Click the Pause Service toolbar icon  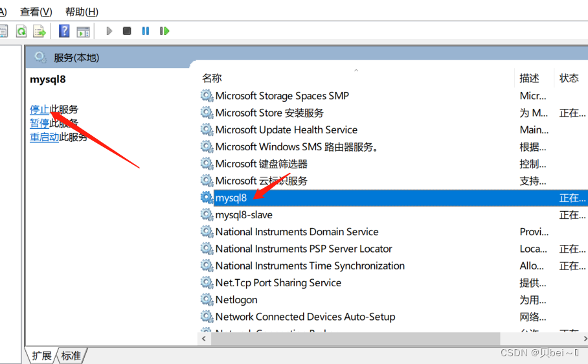(x=146, y=30)
